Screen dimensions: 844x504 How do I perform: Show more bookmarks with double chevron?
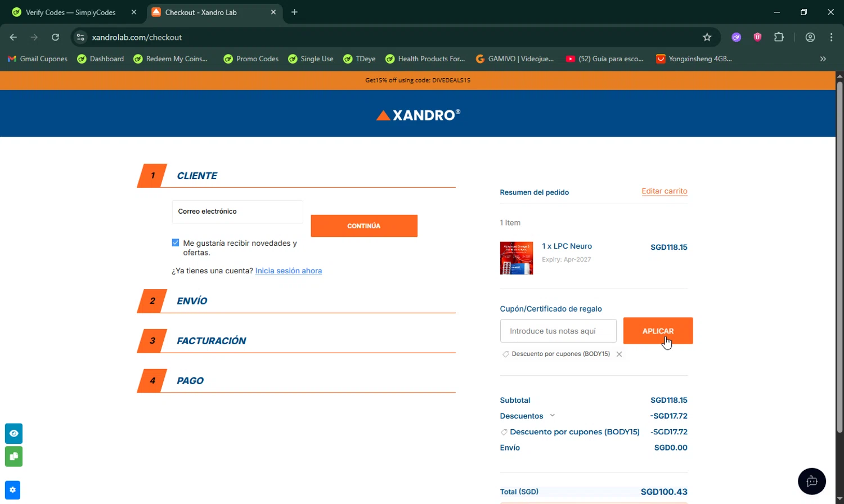[x=823, y=58]
